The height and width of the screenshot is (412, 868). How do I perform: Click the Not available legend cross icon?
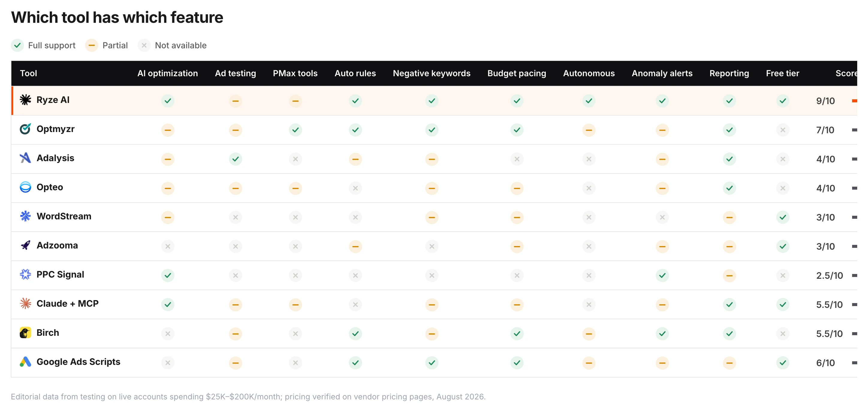click(x=144, y=45)
